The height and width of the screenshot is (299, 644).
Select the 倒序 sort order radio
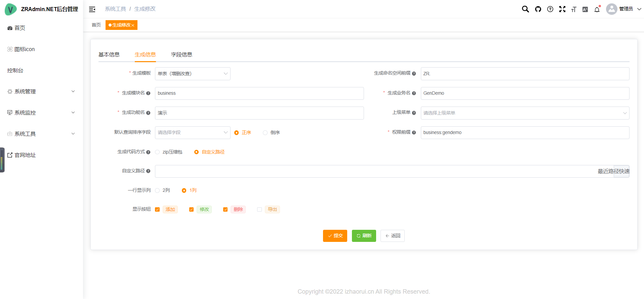pos(265,133)
